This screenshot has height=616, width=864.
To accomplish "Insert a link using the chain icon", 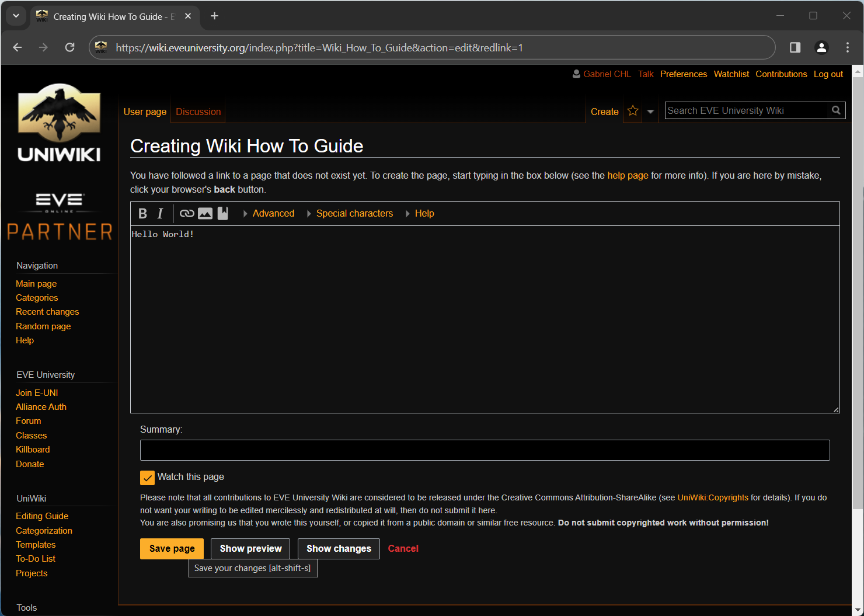I will click(x=187, y=214).
